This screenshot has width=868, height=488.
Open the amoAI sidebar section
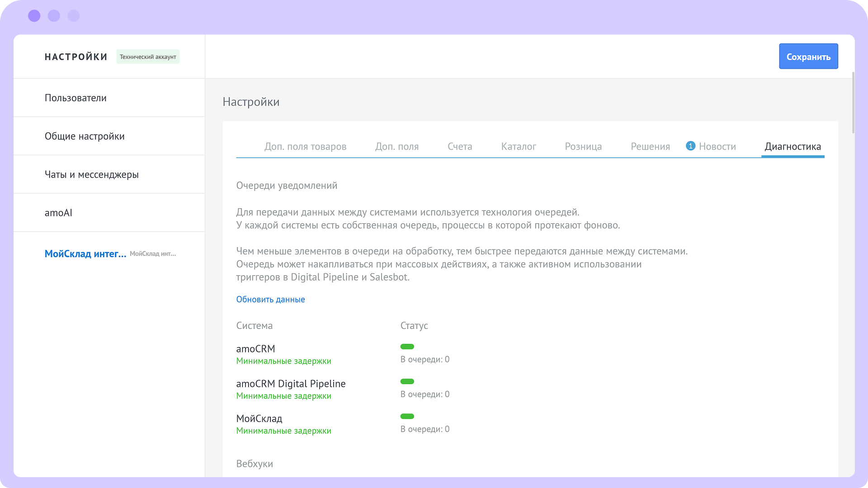pos(58,213)
